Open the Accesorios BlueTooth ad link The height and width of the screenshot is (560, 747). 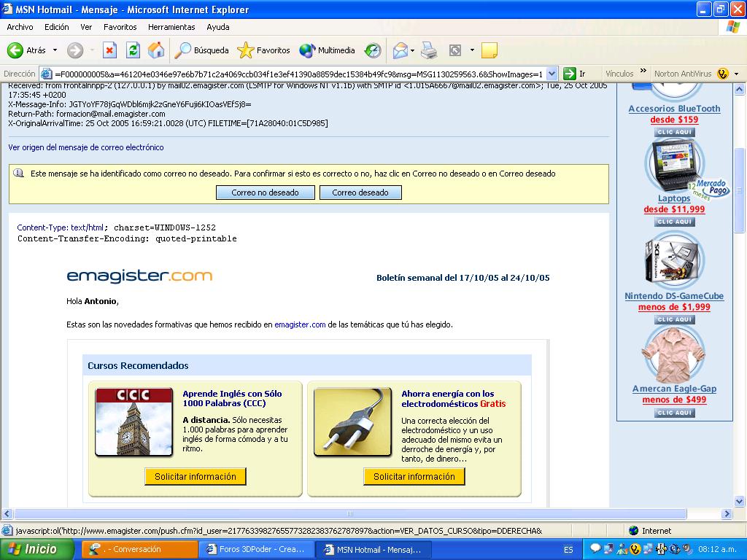coord(674,109)
